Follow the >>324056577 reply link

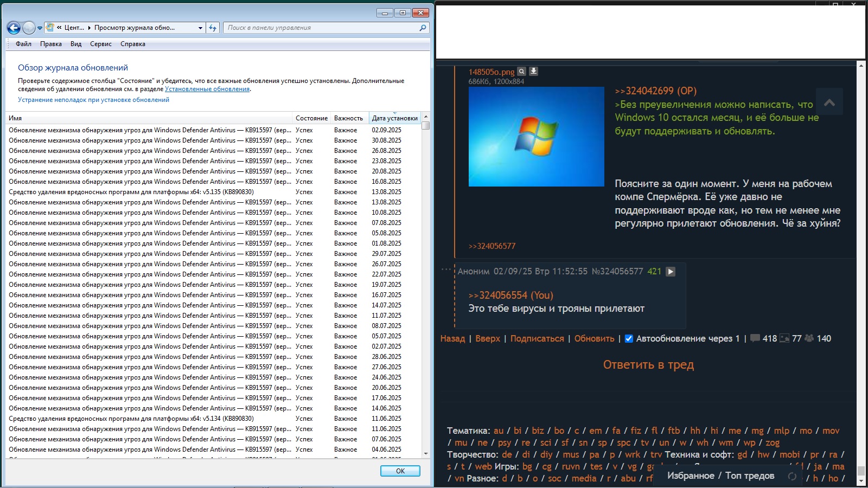coord(492,246)
